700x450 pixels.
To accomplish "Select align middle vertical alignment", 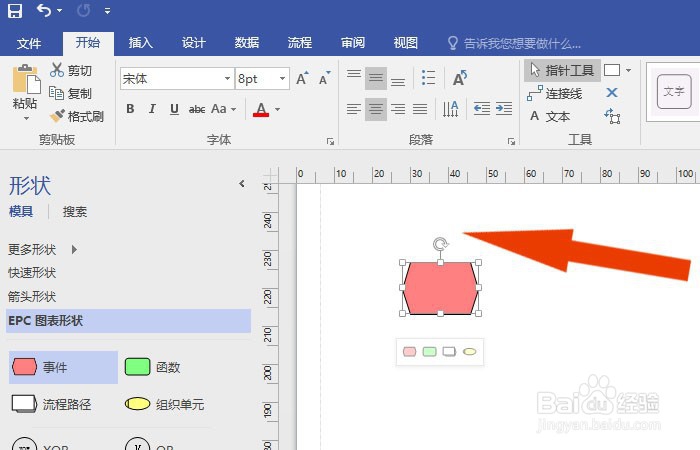I will click(x=376, y=79).
